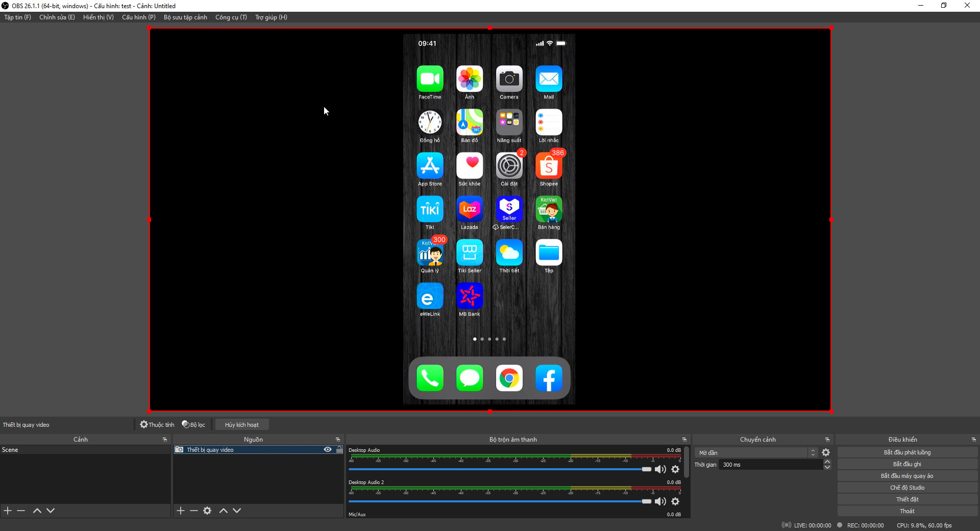Click Bắt đầu phát luồng button

coord(907,452)
